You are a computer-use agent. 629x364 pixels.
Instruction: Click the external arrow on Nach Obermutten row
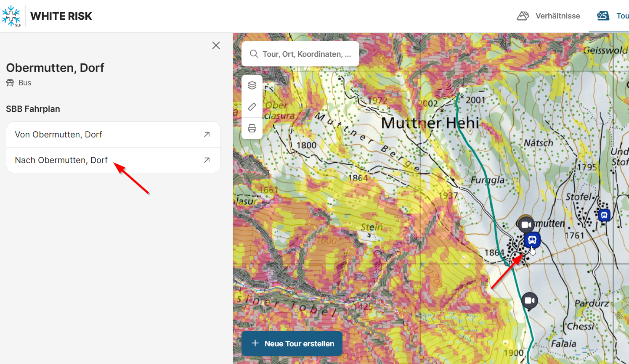point(207,160)
